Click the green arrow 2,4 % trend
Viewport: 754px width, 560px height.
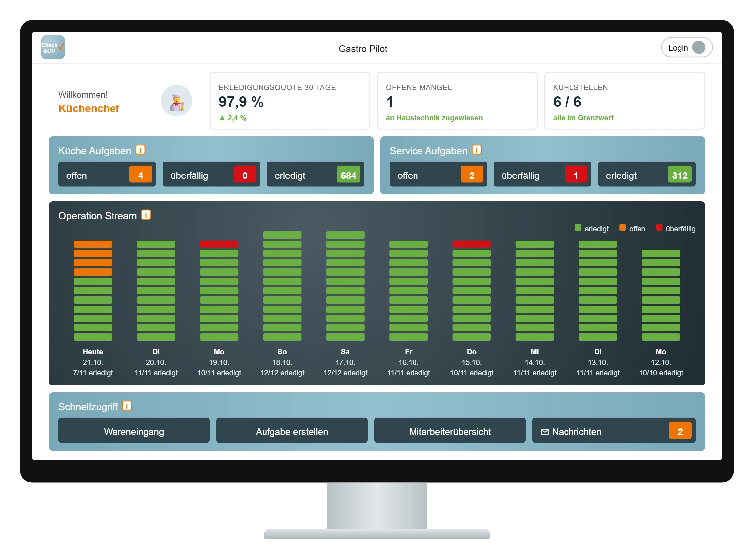point(233,118)
